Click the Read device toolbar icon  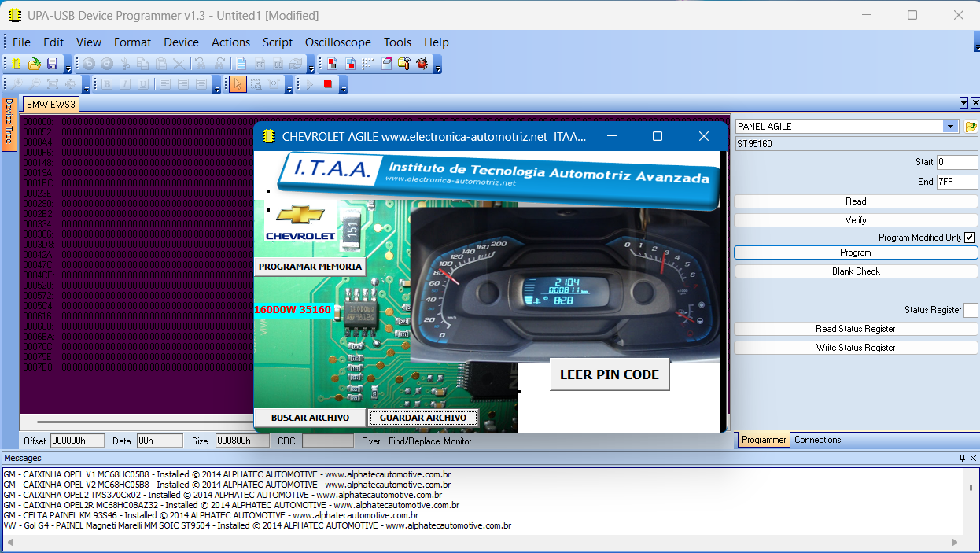(332, 64)
